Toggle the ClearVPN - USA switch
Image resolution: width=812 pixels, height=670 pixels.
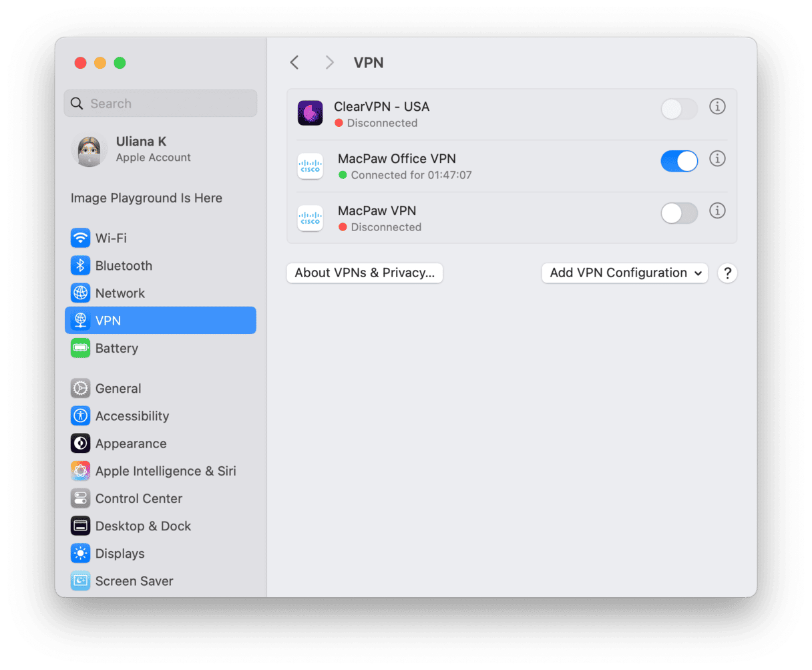click(x=679, y=109)
